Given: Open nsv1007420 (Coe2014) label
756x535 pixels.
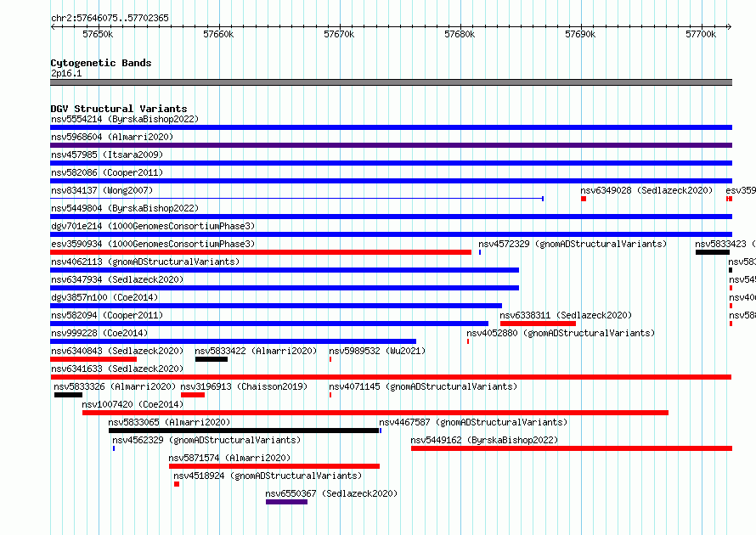Looking at the screenshot, I should 133,404.
